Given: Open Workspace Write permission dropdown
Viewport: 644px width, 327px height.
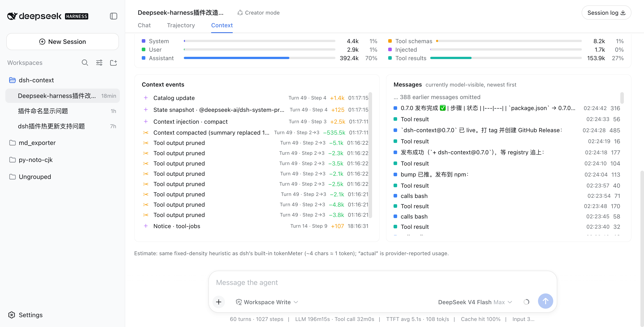Looking at the screenshot, I should click(x=267, y=302).
